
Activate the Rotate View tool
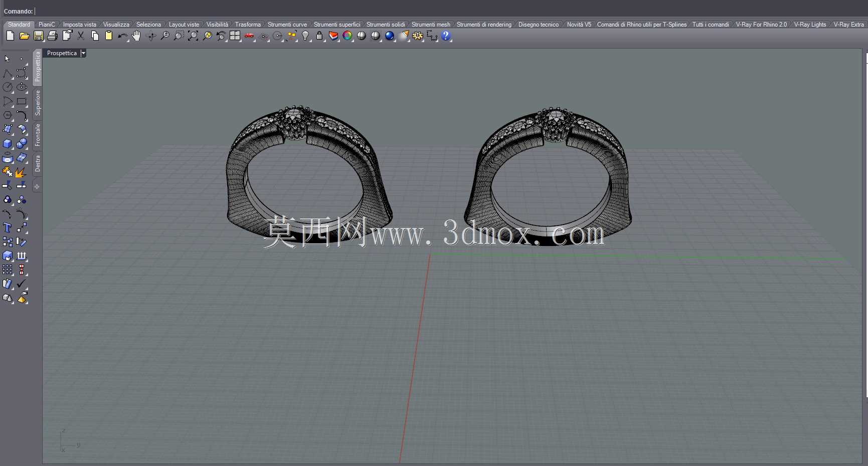pos(151,36)
